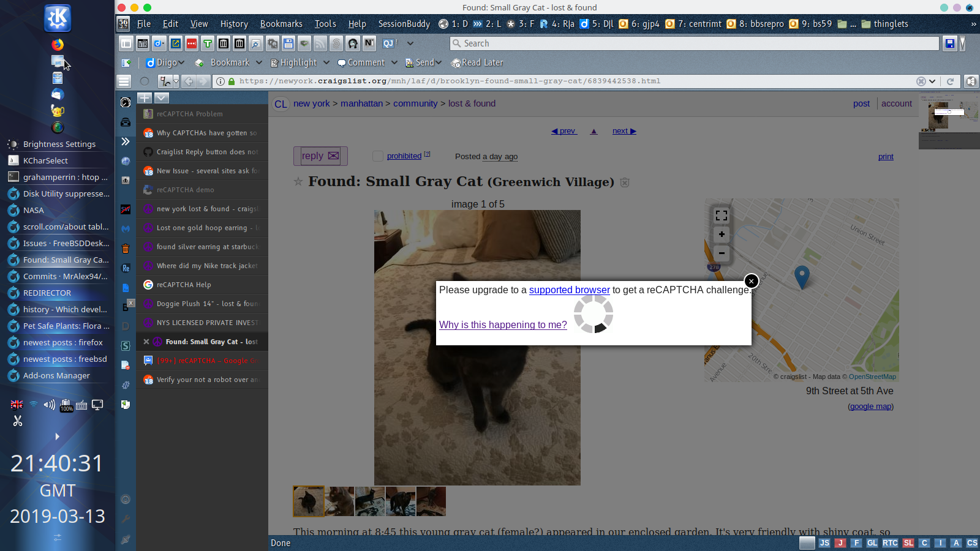This screenshot has width=980, height=551.
Task: Toggle the RTC status bar button
Action: click(x=890, y=543)
